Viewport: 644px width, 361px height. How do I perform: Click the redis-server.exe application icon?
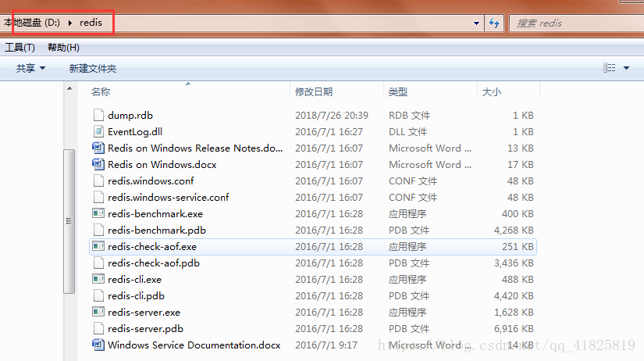98,312
